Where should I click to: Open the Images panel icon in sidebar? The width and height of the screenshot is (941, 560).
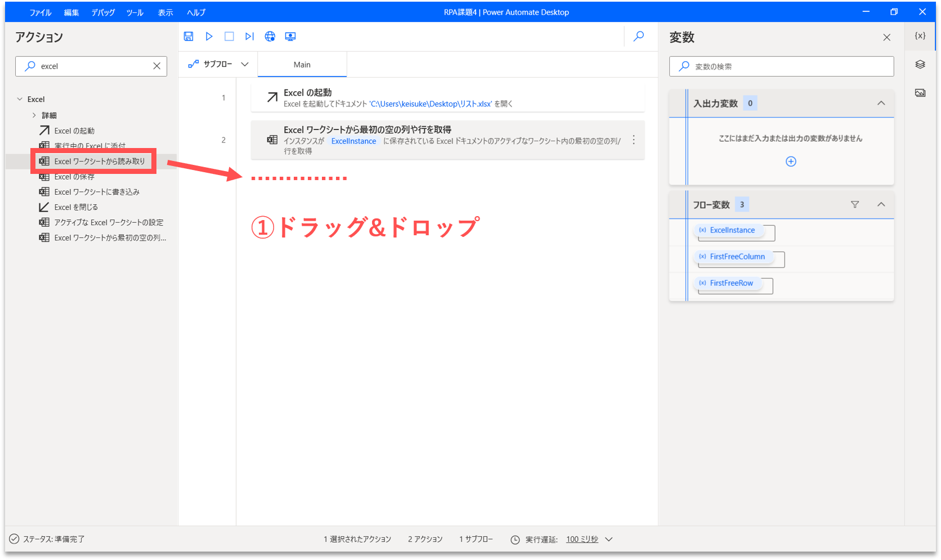point(920,93)
